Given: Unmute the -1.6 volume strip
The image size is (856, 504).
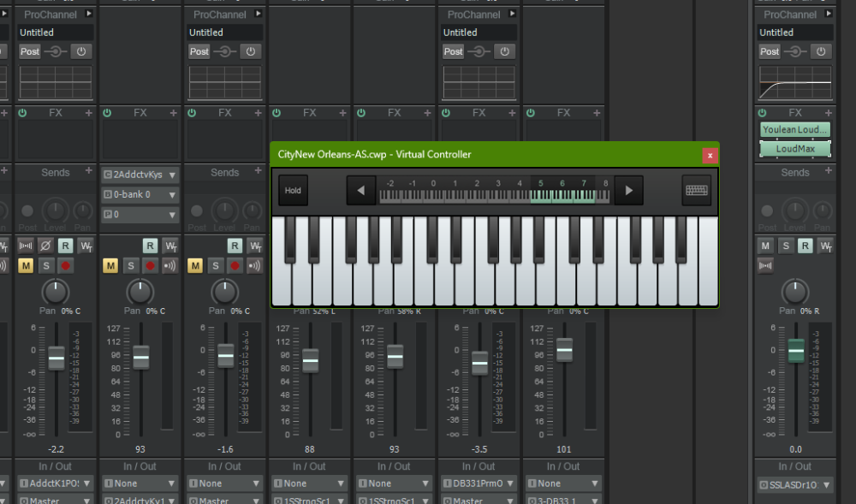Looking at the screenshot, I should point(195,265).
